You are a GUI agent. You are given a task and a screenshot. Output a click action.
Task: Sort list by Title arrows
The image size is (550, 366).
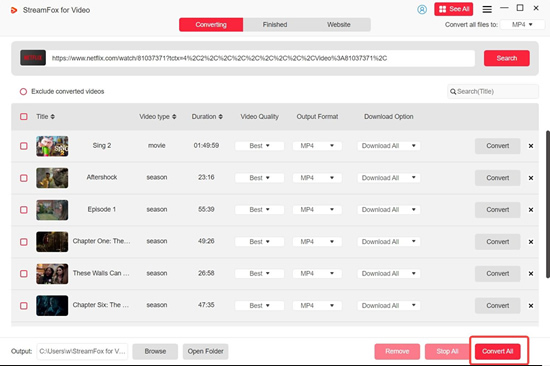click(x=53, y=117)
